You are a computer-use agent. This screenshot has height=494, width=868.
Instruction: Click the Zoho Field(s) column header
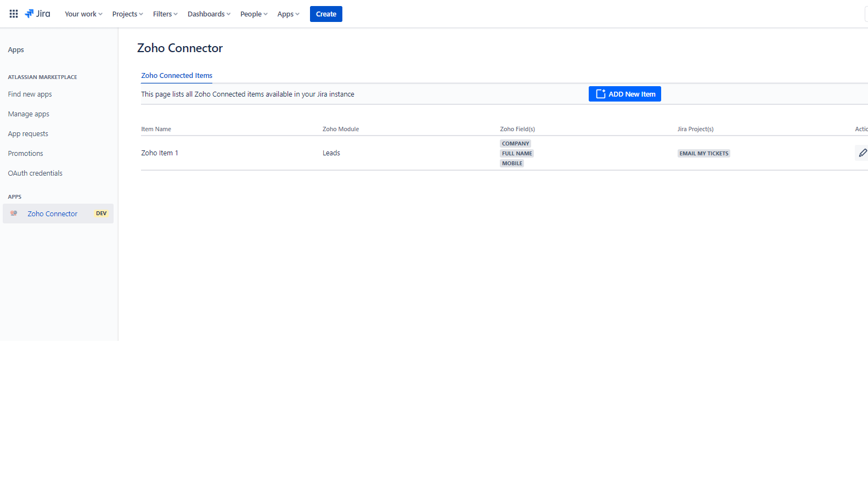tap(517, 129)
